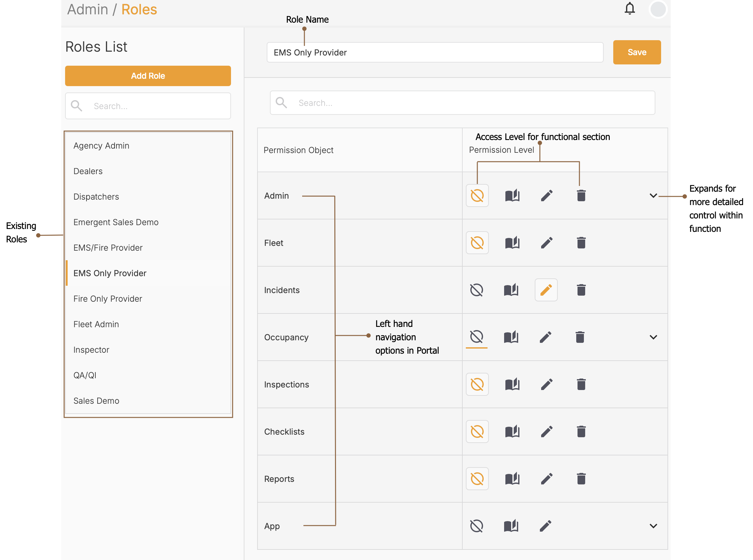Select Fire Only Provider role

click(108, 298)
